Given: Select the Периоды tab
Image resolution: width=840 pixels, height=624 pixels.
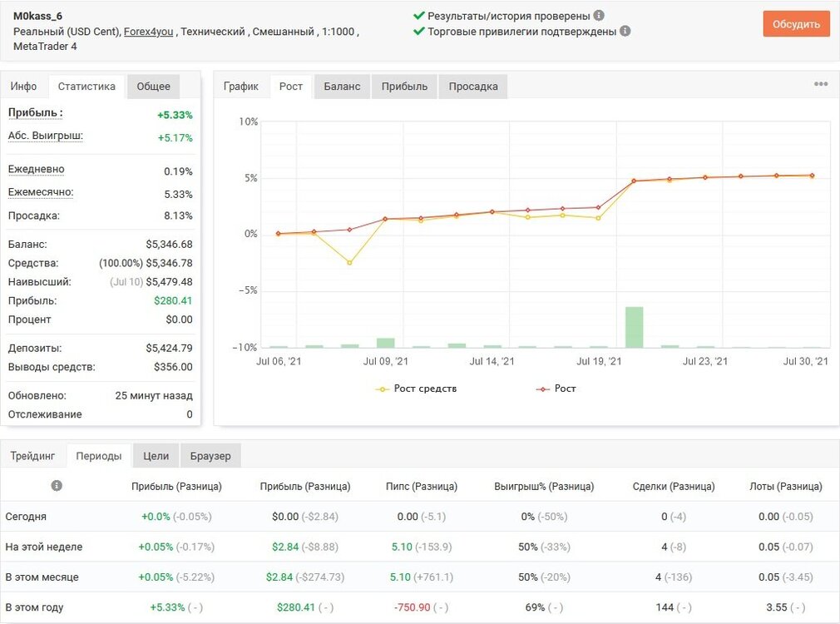Looking at the screenshot, I should [99, 456].
